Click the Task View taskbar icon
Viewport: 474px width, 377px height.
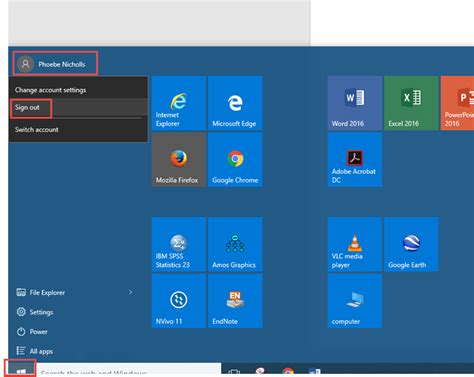[x=234, y=372]
